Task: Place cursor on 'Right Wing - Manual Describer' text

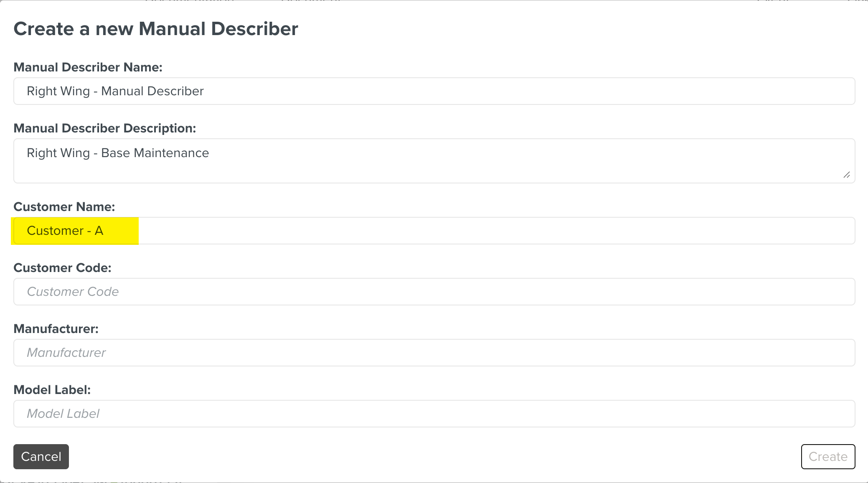Action: coord(115,91)
